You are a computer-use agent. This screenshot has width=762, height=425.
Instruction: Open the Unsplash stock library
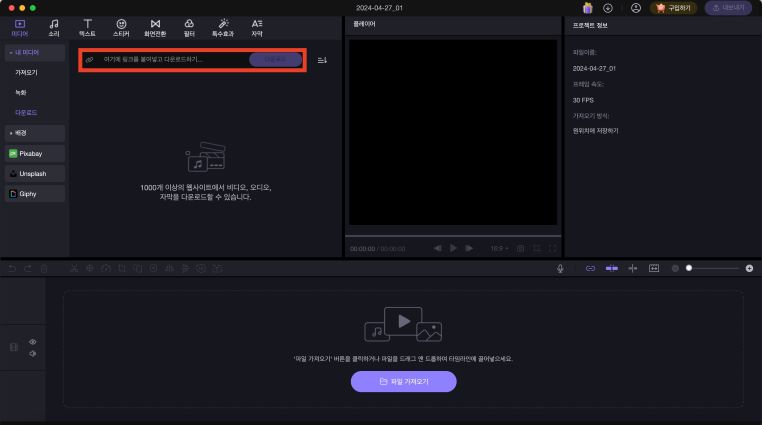35,173
